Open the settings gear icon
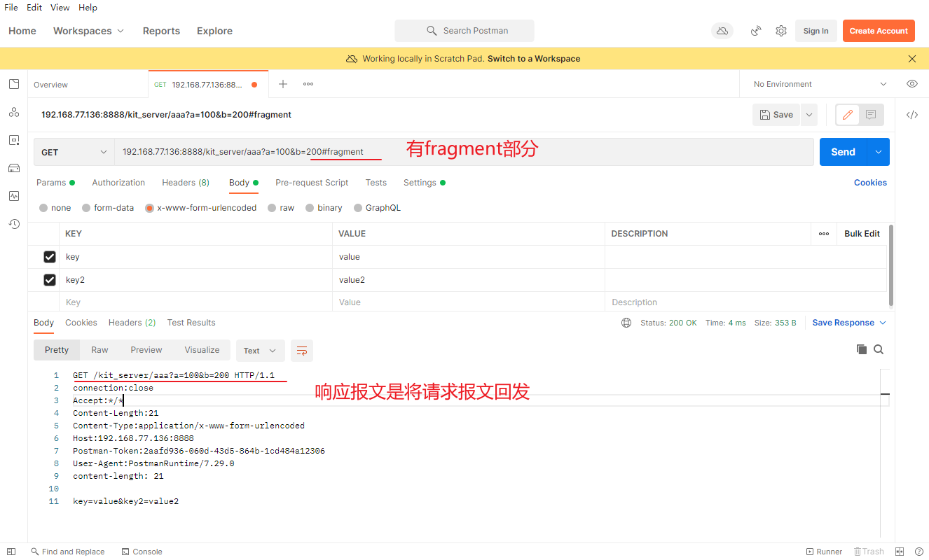The height and width of the screenshot is (560, 929). tap(781, 31)
